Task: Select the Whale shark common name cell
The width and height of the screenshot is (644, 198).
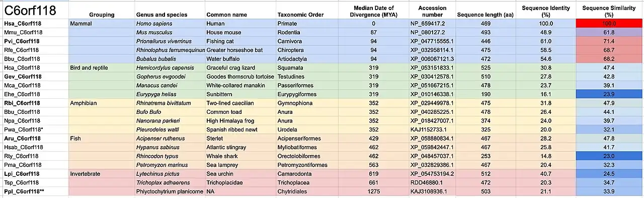Action: click(x=240, y=156)
